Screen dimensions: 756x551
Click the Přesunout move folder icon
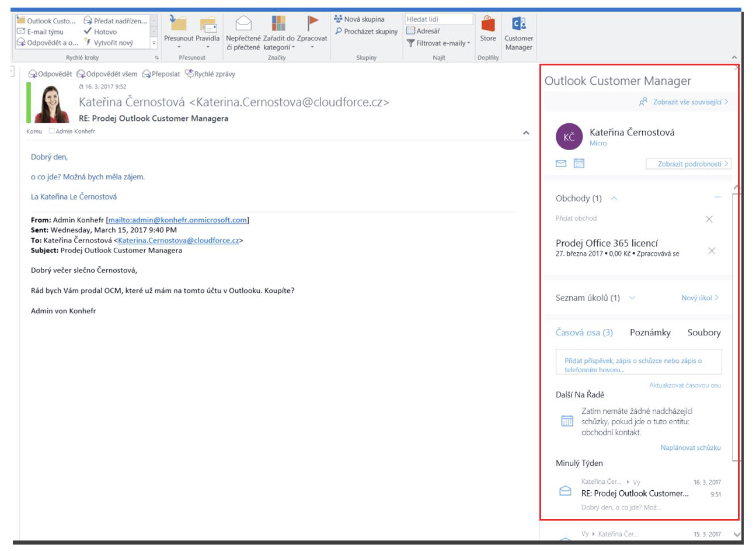(x=178, y=23)
